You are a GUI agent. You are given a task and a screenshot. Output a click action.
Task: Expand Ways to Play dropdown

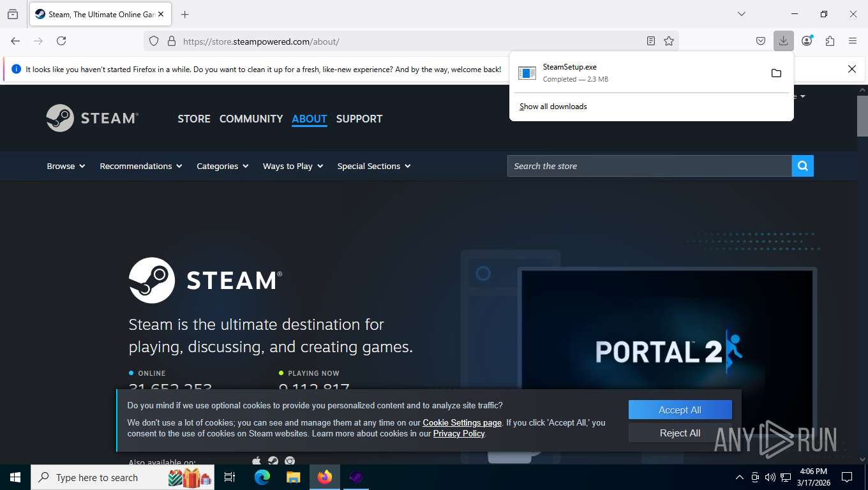click(293, 166)
